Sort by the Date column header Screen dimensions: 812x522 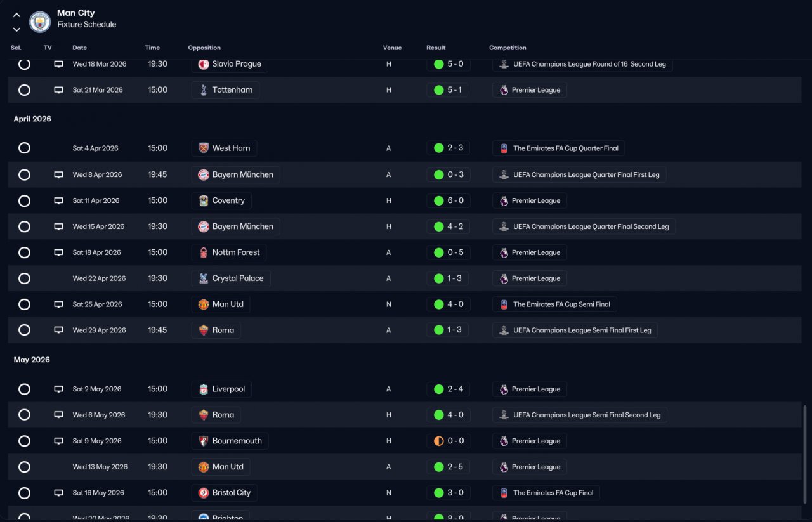click(80, 48)
